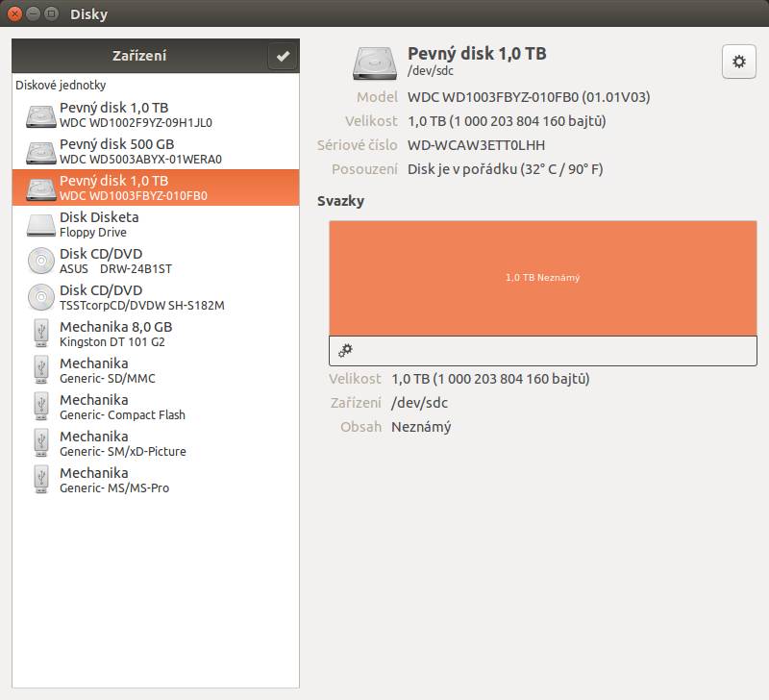
Task: Select the Floppy Drive icon
Action: [x=41, y=225]
